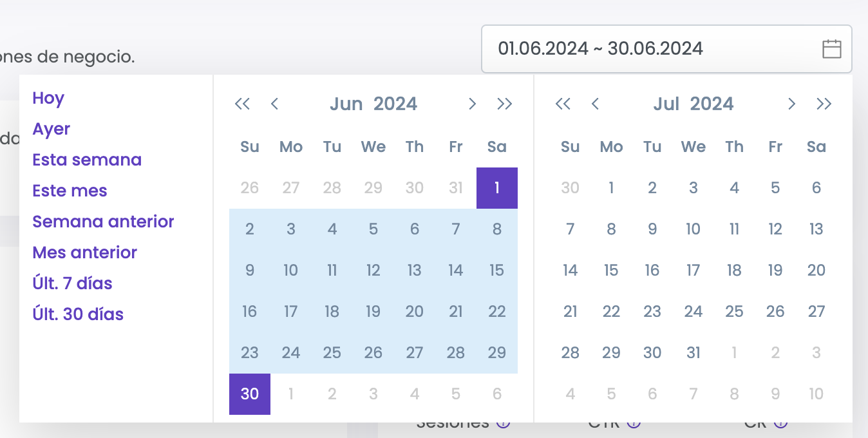Select June 15 in the calendar
868x438 pixels.
pyautogui.click(x=496, y=271)
